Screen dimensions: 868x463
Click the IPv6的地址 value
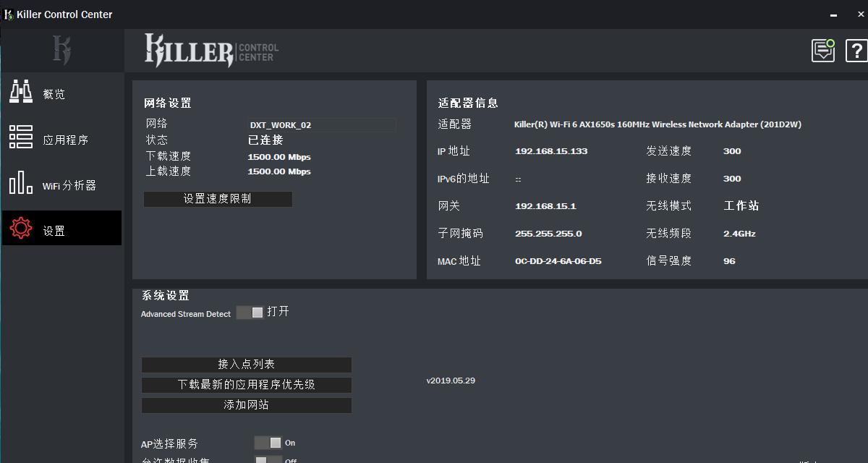pyautogui.click(x=518, y=179)
